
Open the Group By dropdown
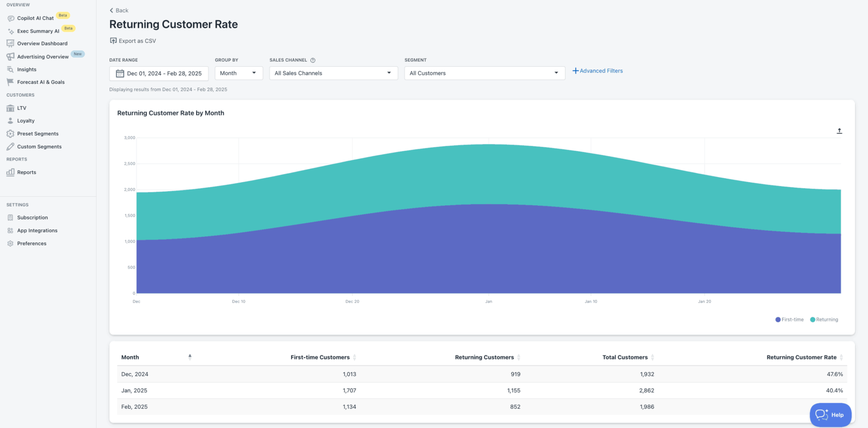[238, 73]
